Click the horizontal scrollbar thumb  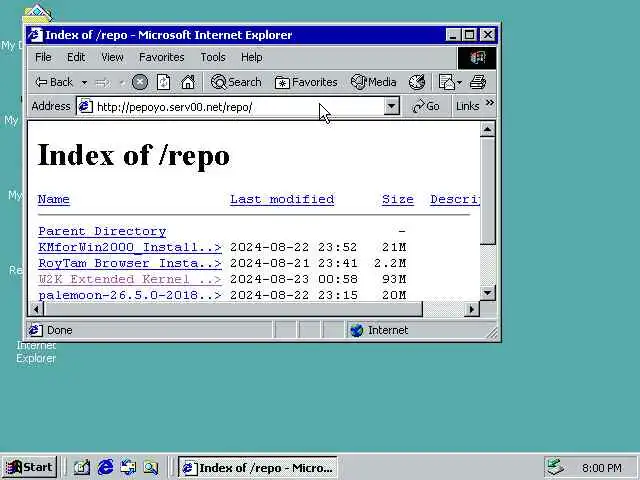233,309
